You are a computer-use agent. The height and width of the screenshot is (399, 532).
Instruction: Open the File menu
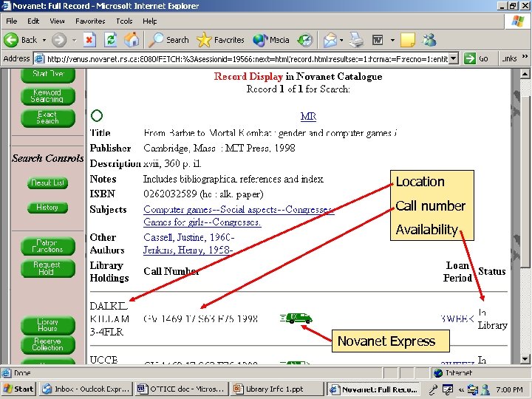coord(12,21)
